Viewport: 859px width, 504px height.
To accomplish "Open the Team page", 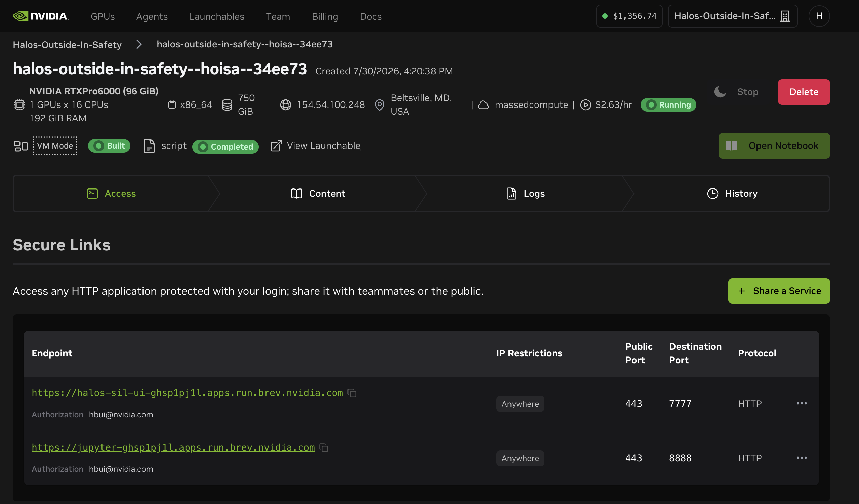I will pos(278,16).
